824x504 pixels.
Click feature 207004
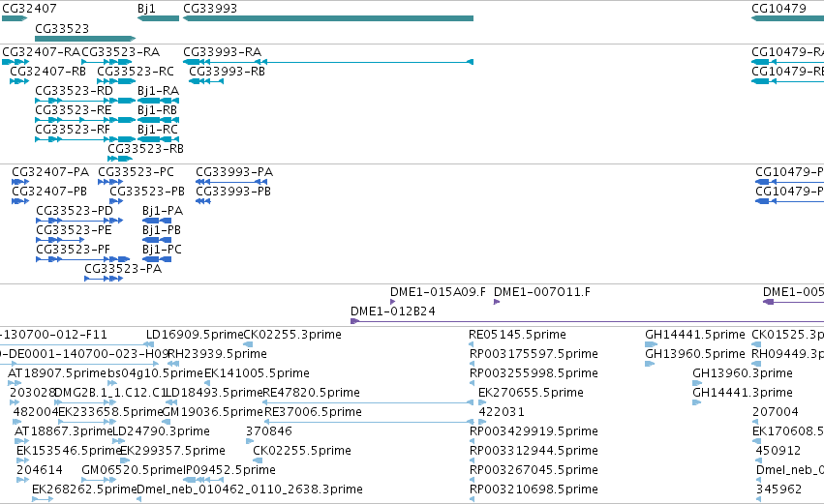coord(776,412)
